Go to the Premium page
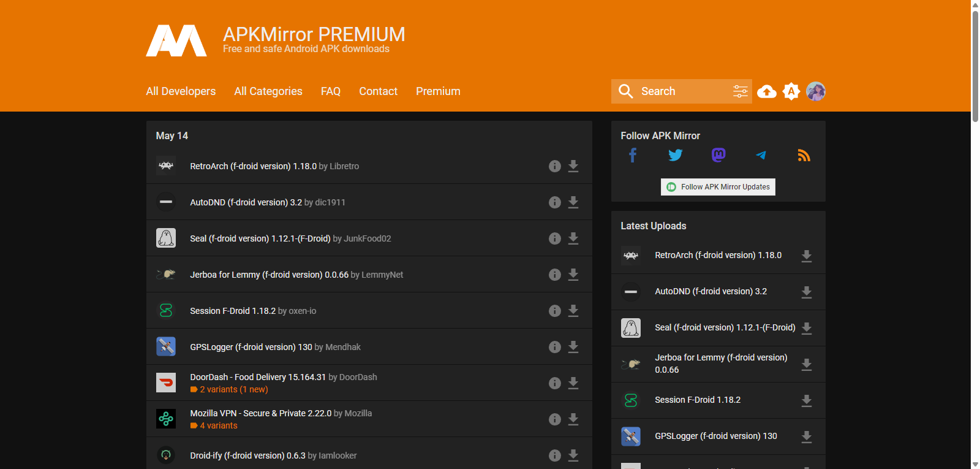Viewport: 980px width, 469px height. click(x=438, y=91)
